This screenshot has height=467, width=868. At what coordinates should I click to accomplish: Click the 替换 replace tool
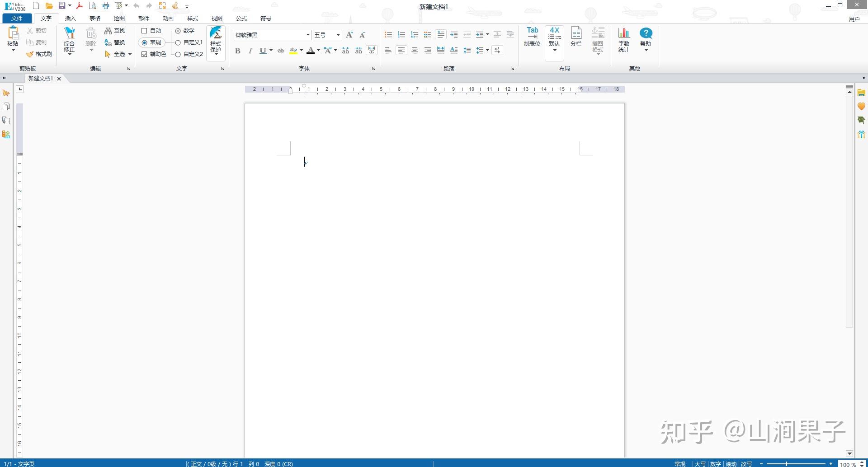click(114, 42)
